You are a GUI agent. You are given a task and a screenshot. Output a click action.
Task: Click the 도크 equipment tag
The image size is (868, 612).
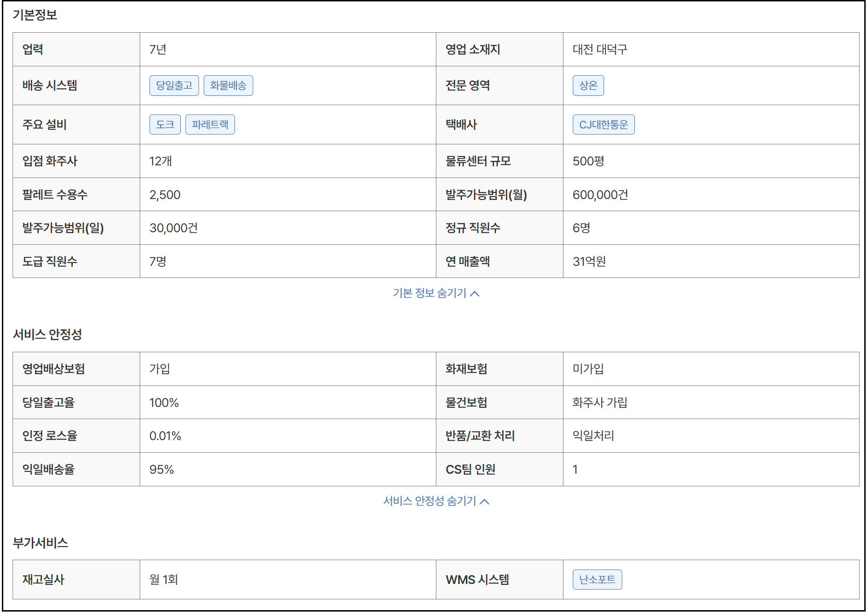(165, 125)
